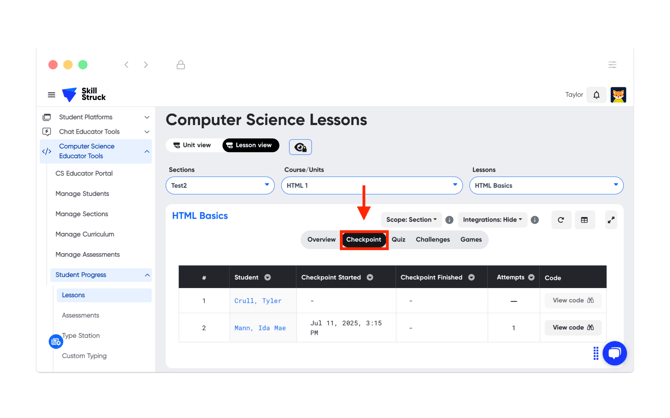
Task: Click the table columns view icon
Action: click(x=585, y=220)
